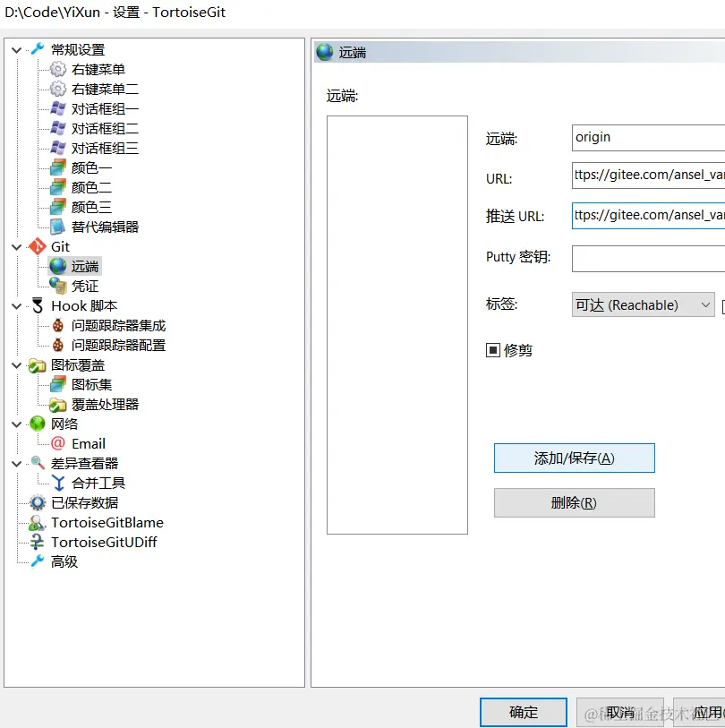This screenshot has width=725, height=728.
Task: Click the wrench icon beside 常规设置
Action: [x=38, y=48]
